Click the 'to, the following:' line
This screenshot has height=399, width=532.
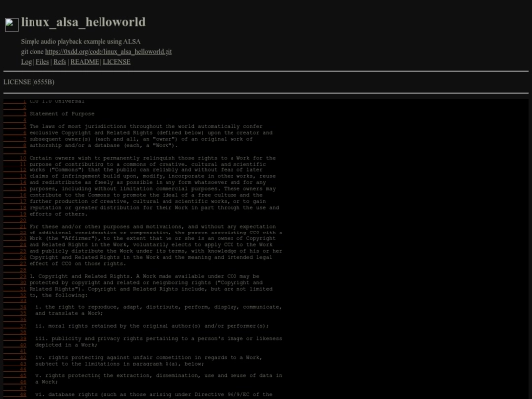point(58,295)
